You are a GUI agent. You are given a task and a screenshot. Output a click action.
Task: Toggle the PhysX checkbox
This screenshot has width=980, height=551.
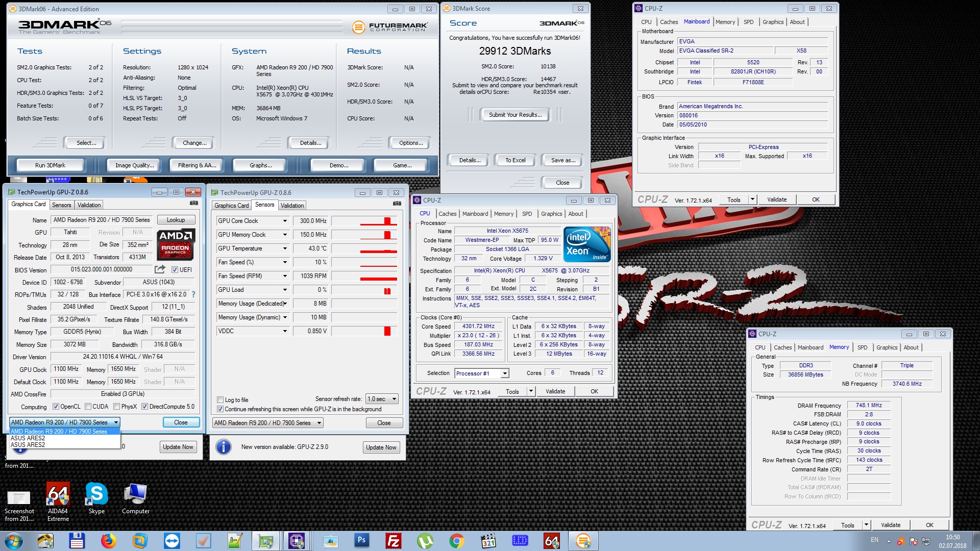coord(117,407)
